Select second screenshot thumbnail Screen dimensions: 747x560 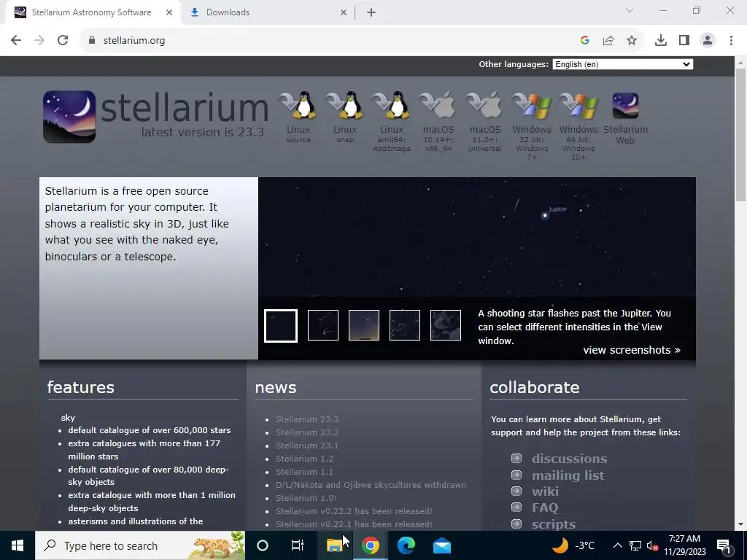[x=323, y=325]
